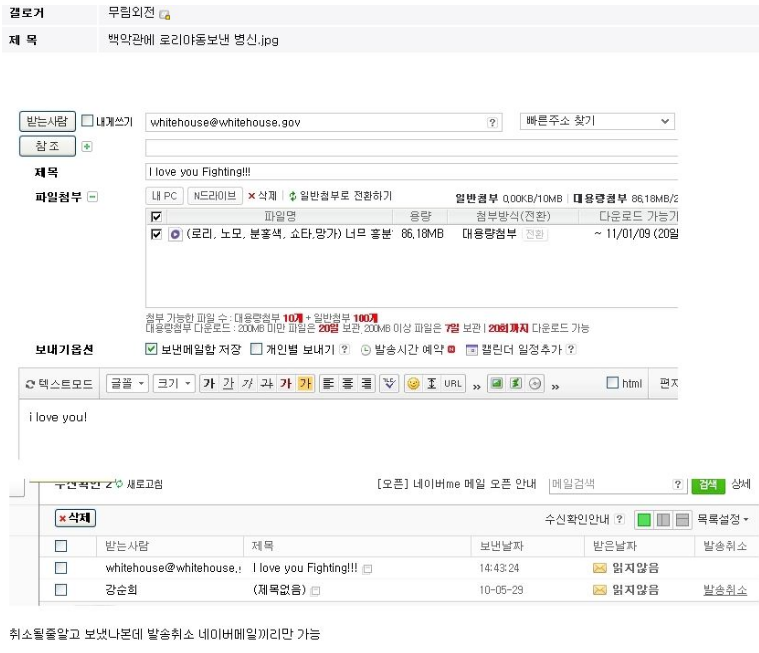The height and width of the screenshot is (653, 759).
Task: Click the subject field I love you Fighting!!!
Action: pyautogui.click(x=411, y=172)
